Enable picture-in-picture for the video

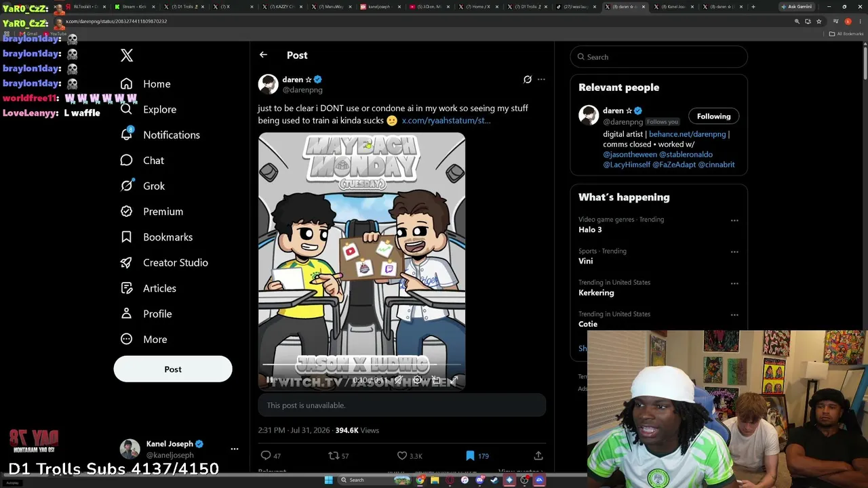point(436,380)
